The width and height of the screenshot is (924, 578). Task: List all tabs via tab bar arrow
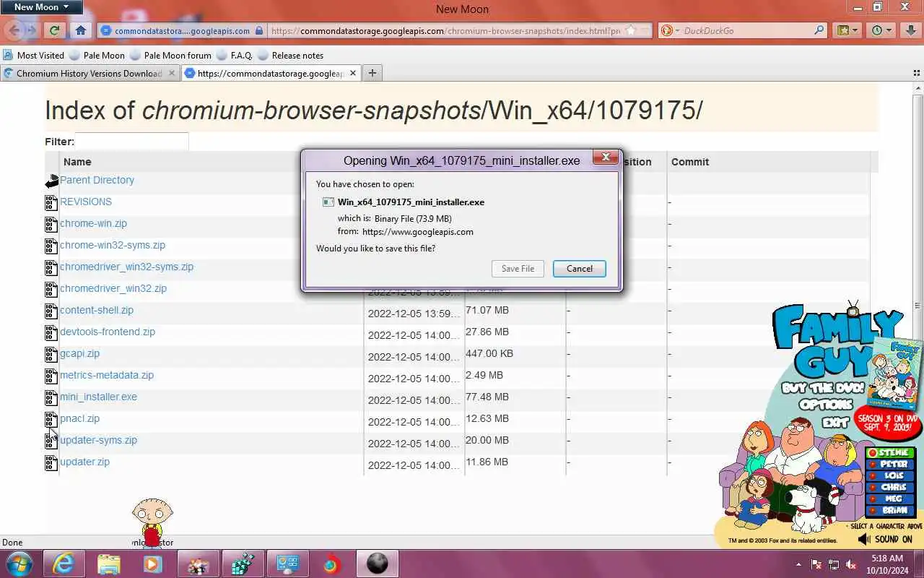point(916,73)
